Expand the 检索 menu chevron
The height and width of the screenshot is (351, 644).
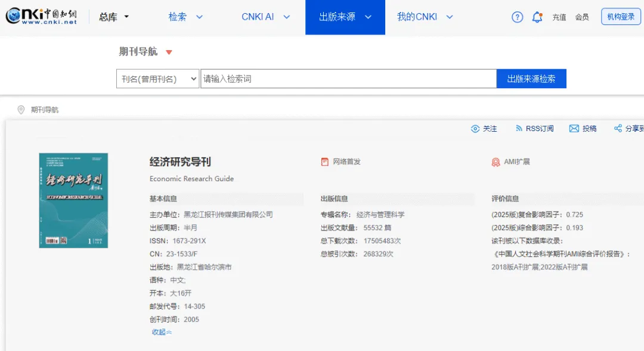point(199,17)
